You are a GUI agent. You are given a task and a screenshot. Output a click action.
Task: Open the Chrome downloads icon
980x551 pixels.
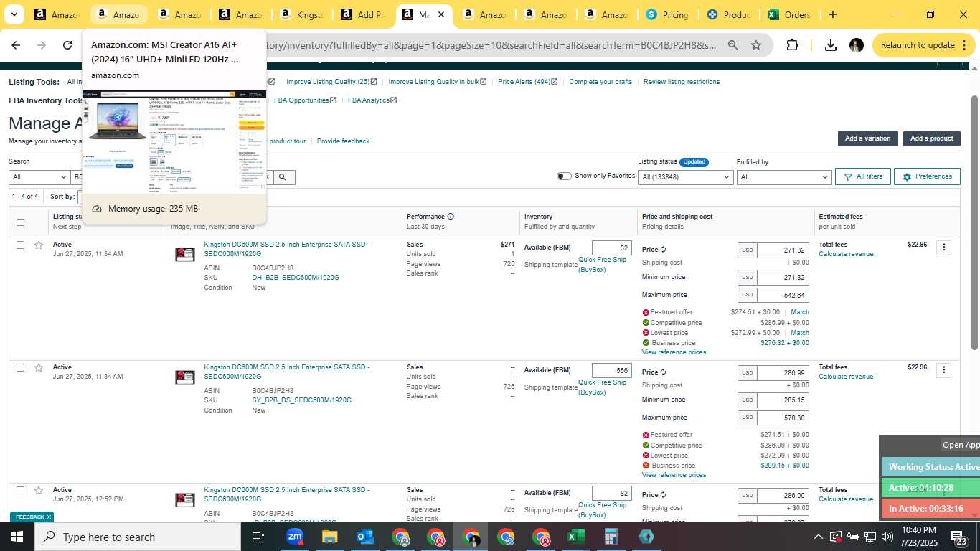tap(830, 45)
